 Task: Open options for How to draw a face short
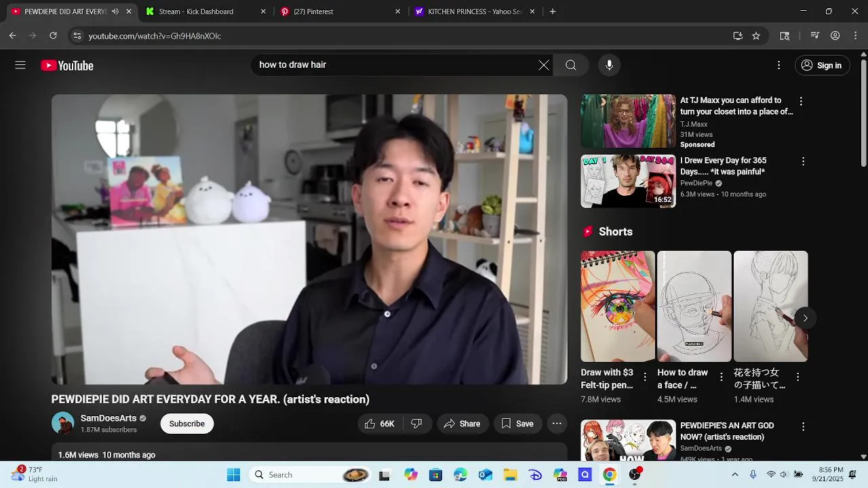[722, 376]
